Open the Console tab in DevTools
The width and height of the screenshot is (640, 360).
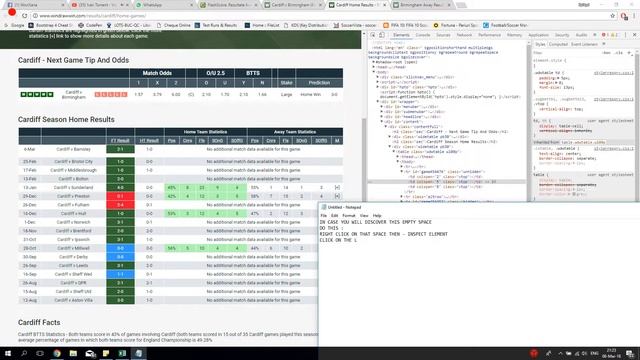(422, 35)
